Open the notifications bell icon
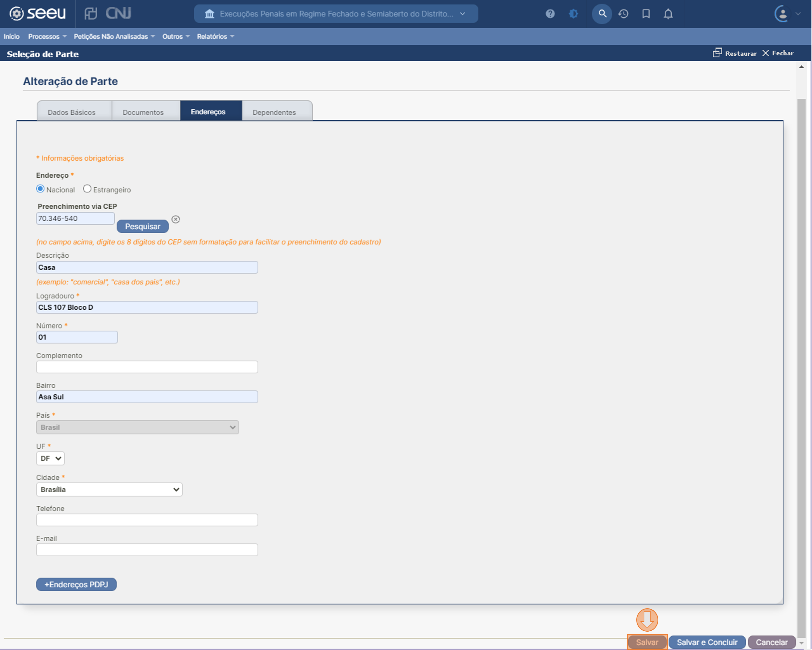Screen dimensions: 812x650 (668, 14)
